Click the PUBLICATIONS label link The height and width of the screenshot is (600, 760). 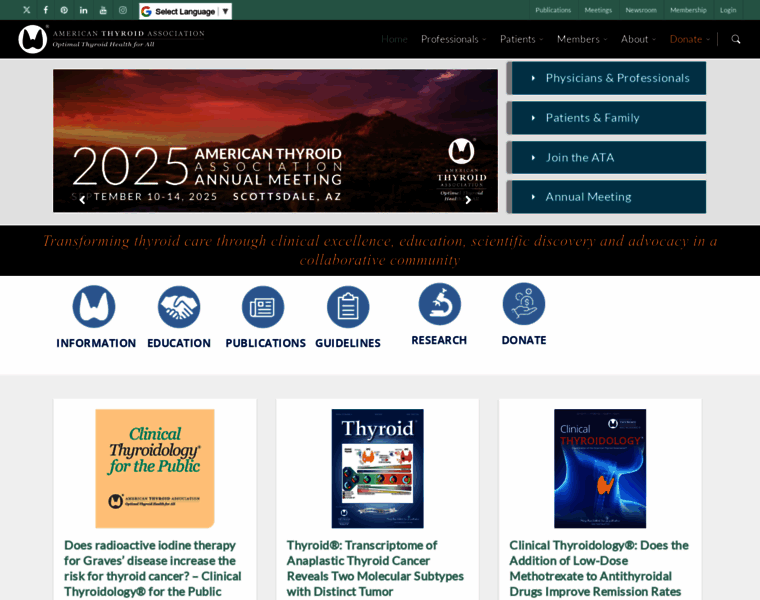pyautogui.click(x=265, y=343)
